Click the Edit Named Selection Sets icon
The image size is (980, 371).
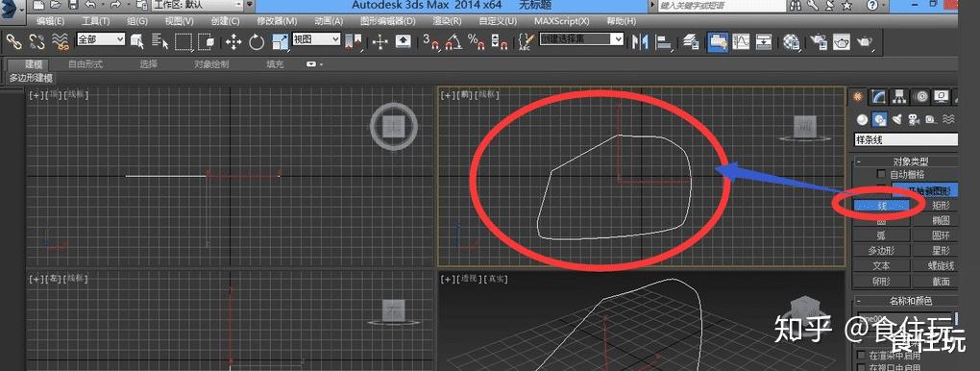526,42
